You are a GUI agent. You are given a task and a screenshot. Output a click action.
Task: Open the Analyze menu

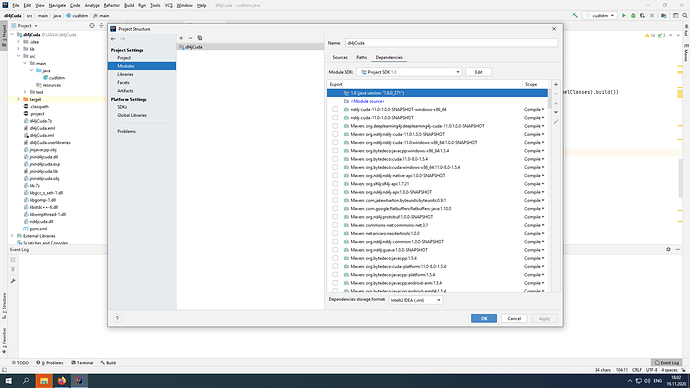tap(92, 5)
